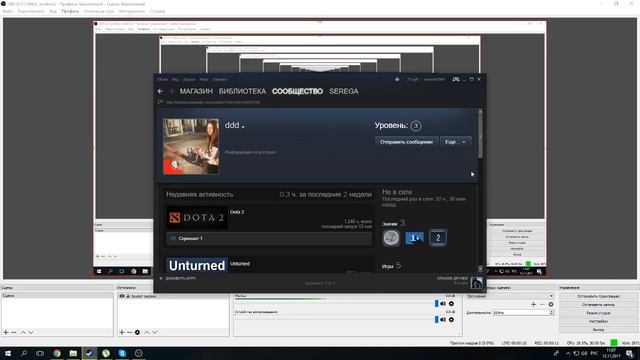Open Steam from the Windows taskbar

click(89, 353)
